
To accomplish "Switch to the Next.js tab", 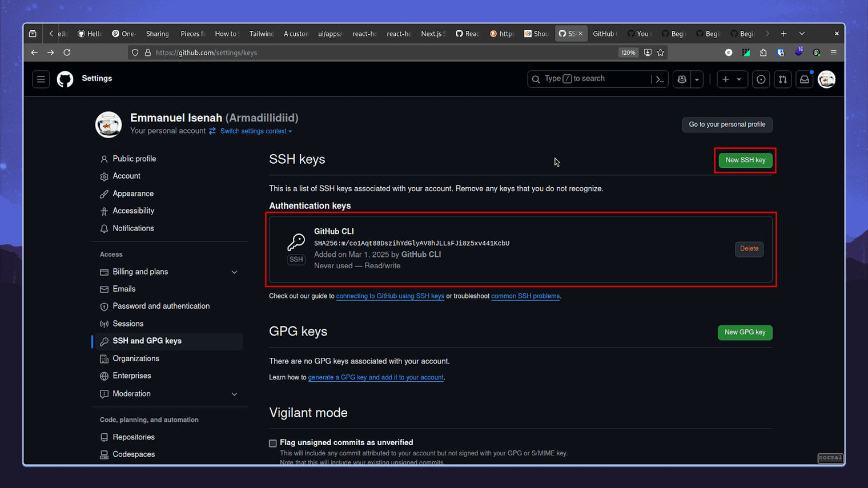I will (433, 34).
